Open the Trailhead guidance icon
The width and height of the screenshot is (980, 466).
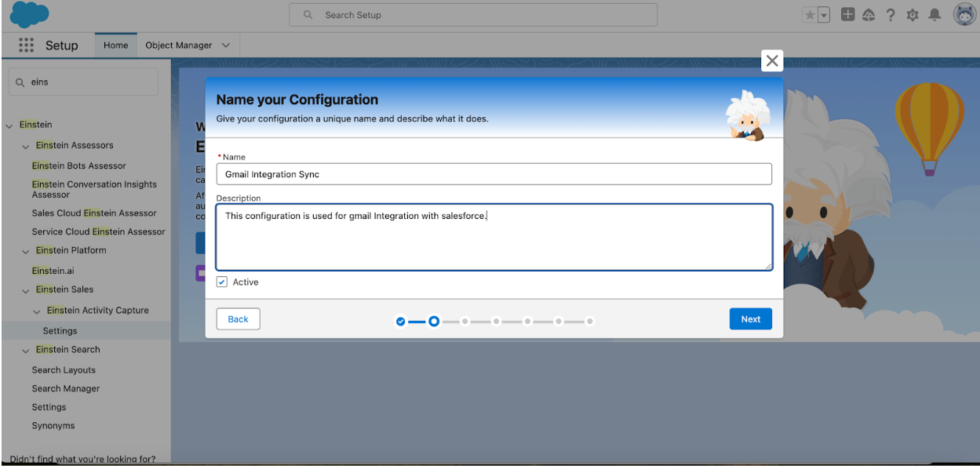pos(869,15)
